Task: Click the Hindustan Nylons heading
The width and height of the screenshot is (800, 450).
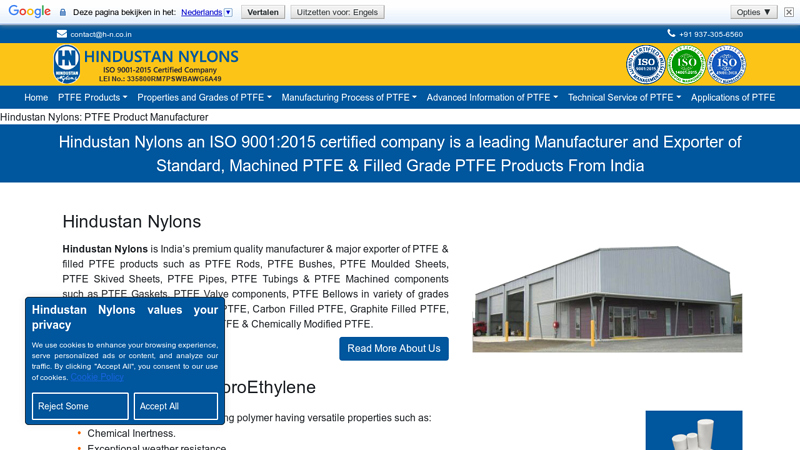Action: click(132, 221)
